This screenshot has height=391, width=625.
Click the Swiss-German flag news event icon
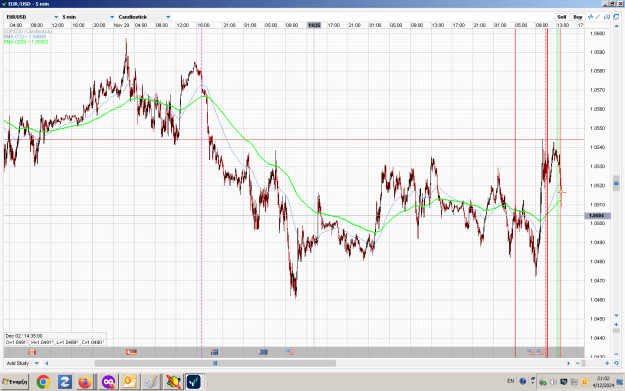(x=131, y=352)
